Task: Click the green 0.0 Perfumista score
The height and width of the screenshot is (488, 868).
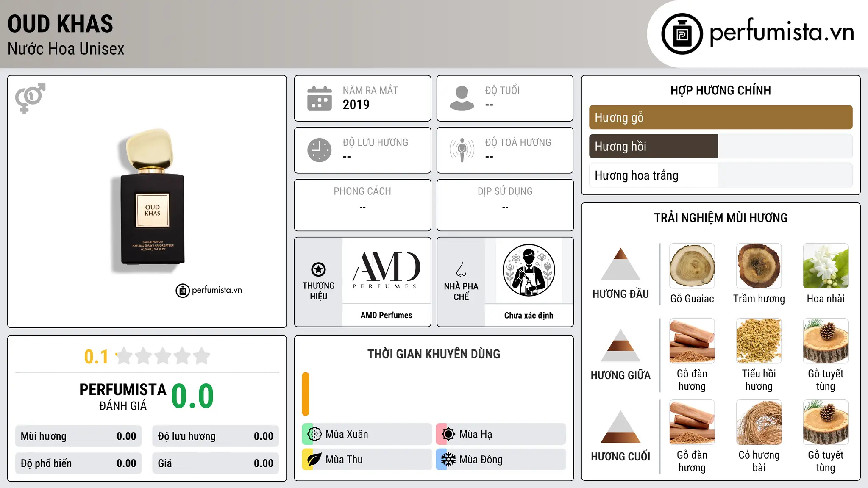Action: point(193,396)
